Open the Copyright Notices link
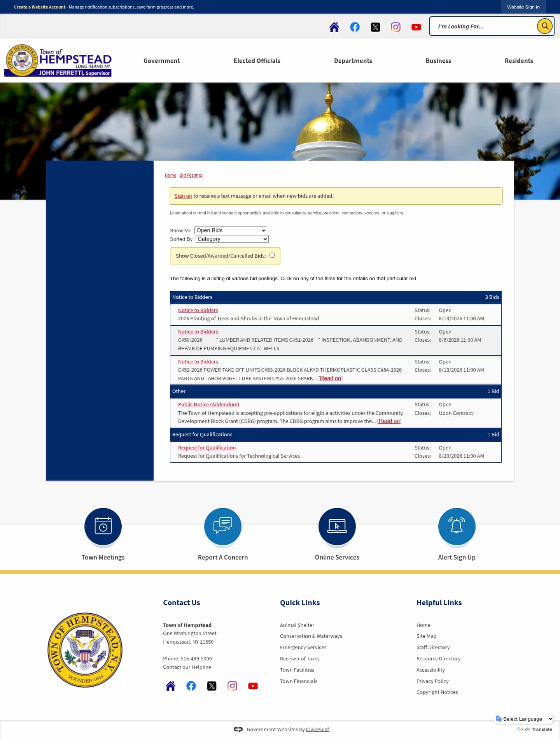This screenshot has width=560, height=739. point(437,692)
